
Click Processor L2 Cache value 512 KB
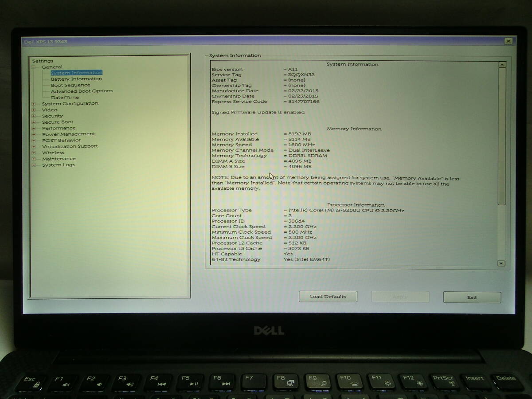pos(297,243)
